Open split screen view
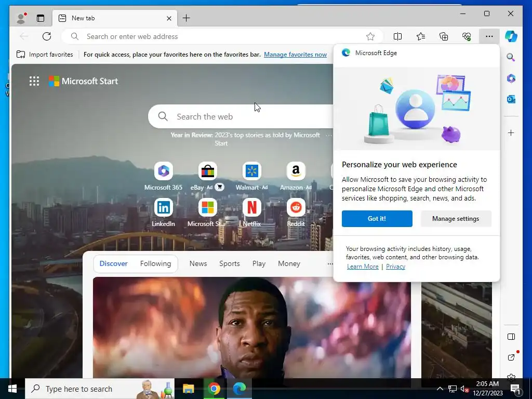The image size is (532, 399). click(x=397, y=36)
